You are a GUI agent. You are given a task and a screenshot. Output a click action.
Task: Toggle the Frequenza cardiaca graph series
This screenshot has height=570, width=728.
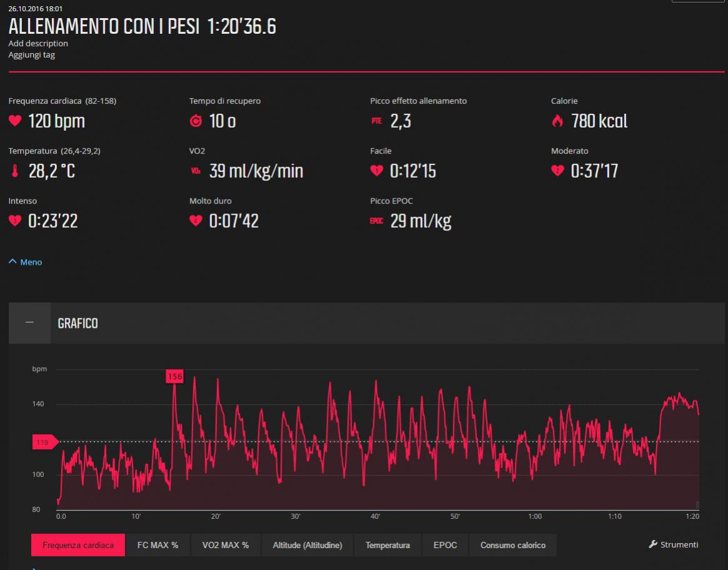point(78,545)
